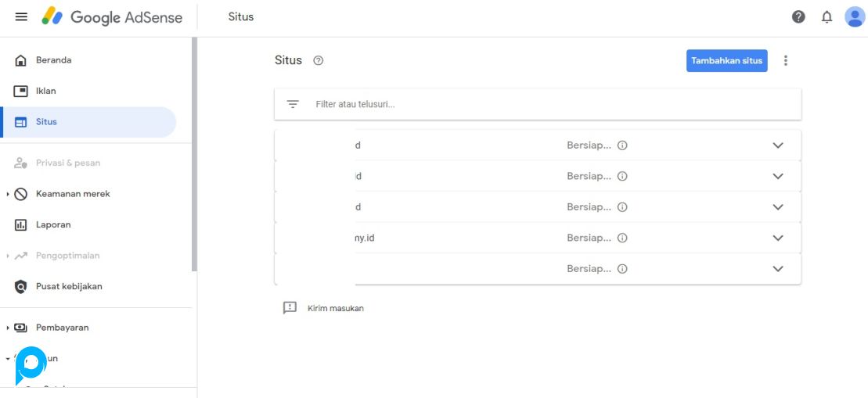Click info icon on first site row
Screen dimensions: 868x398
[x=622, y=145]
